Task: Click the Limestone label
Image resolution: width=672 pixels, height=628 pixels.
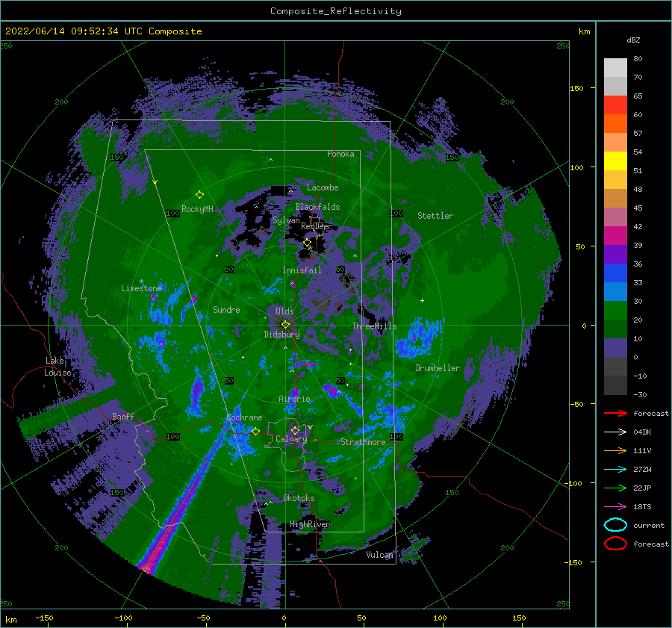Action: pos(141,288)
